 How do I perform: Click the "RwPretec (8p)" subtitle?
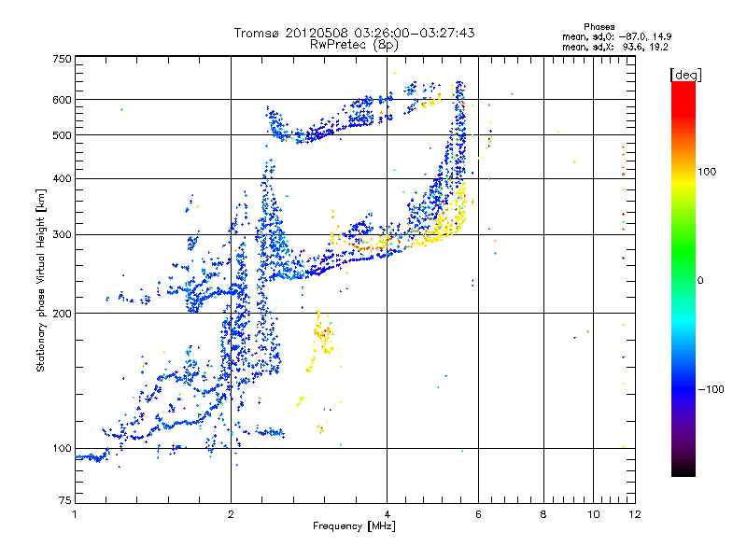click(x=354, y=45)
